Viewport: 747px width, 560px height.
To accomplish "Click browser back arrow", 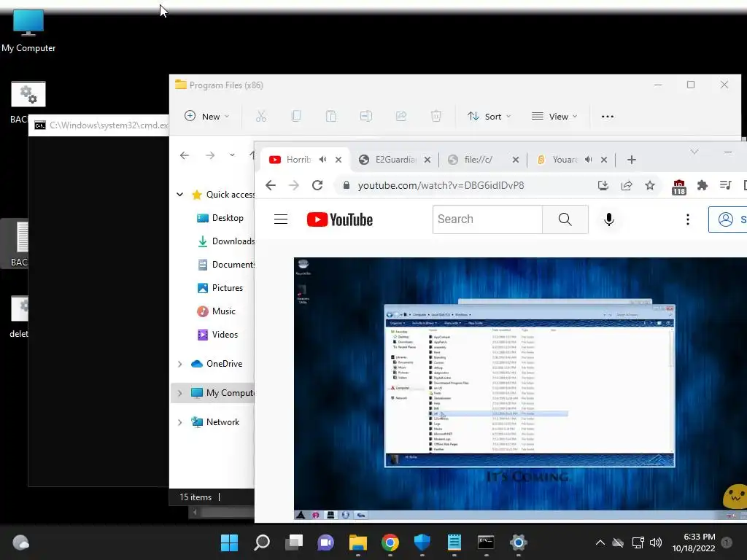I will (x=271, y=185).
